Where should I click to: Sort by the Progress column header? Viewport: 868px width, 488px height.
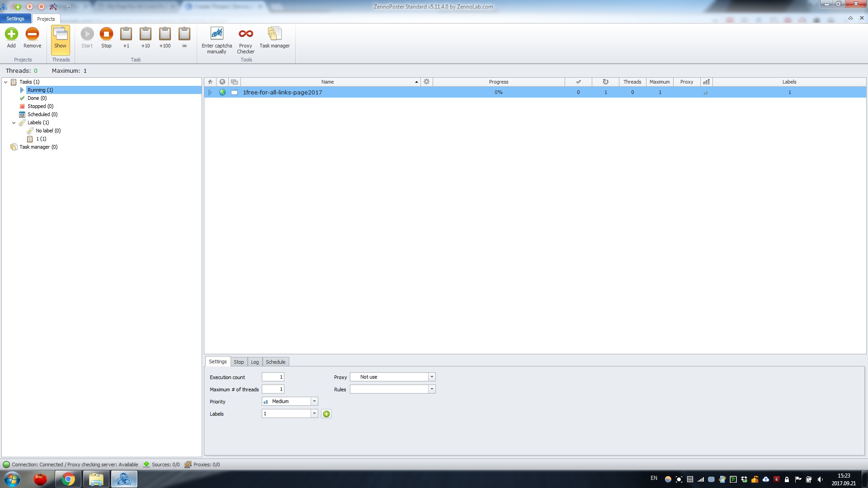tap(499, 82)
